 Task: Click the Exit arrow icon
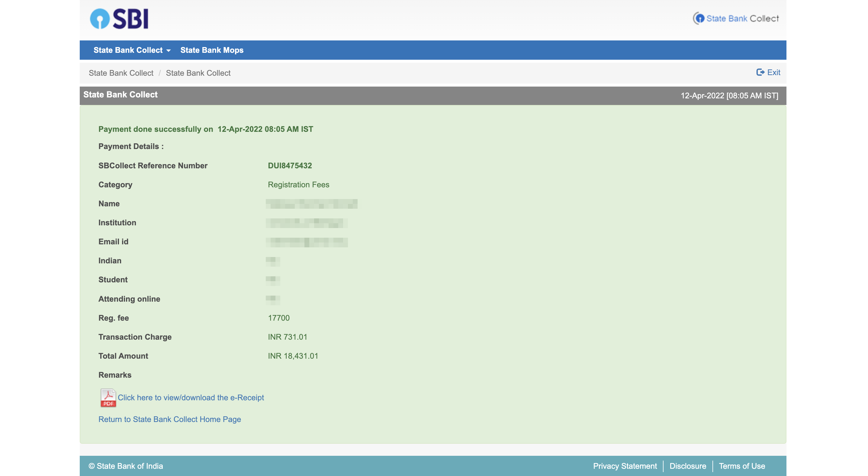pos(760,72)
